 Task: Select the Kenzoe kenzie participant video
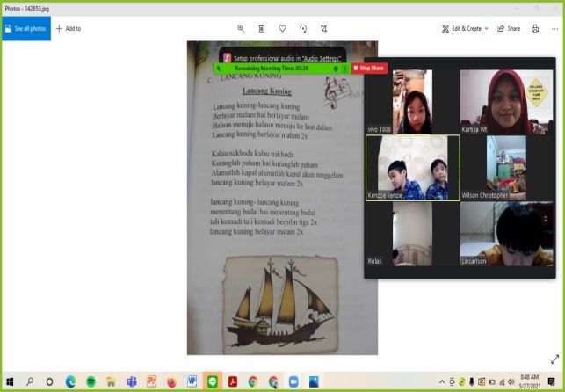point(413,168)
